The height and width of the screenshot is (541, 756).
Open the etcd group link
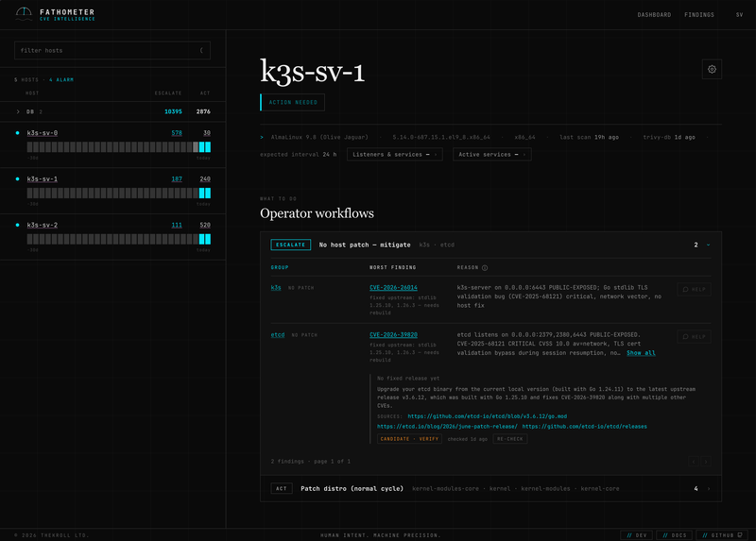click(278, 335)
